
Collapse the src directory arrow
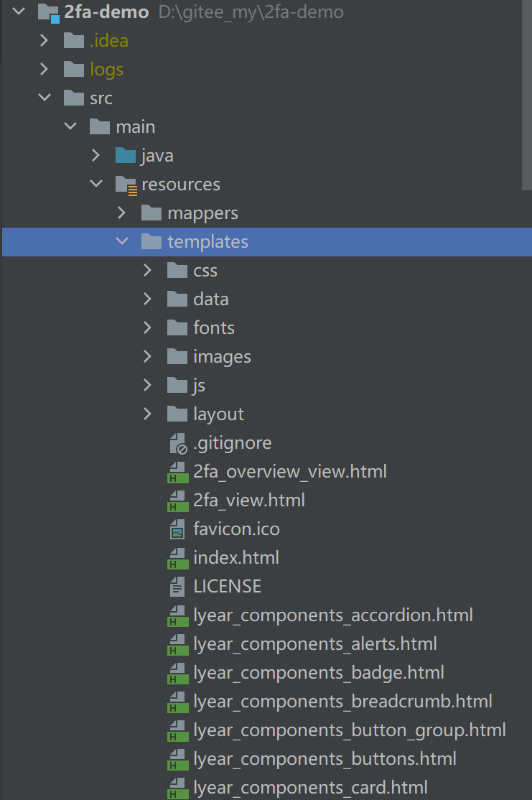coord(45,98)
